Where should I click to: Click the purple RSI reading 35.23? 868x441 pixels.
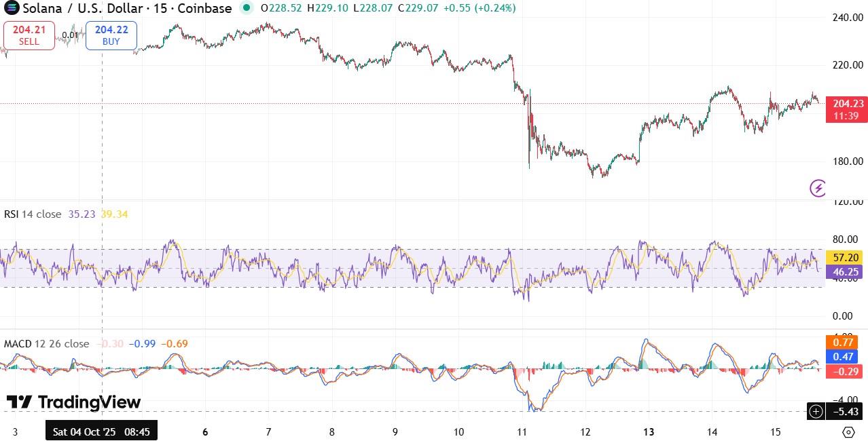pyautogui.click(x=82, y=214)
